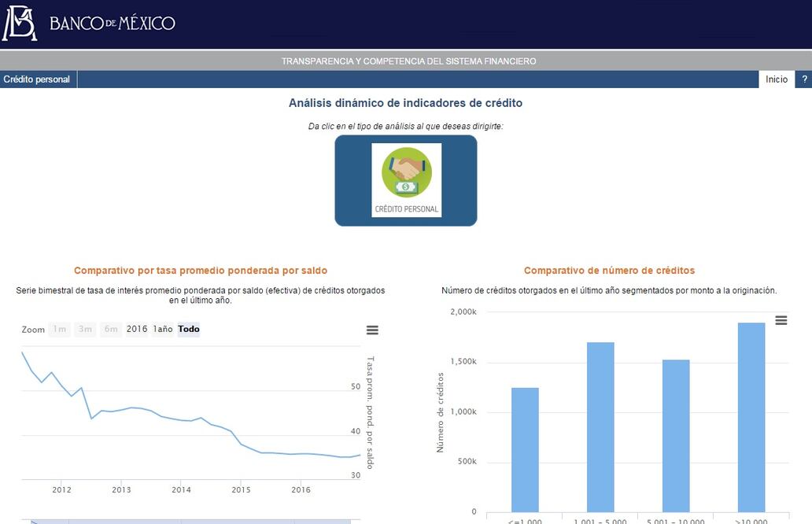
Task: Open the Crédito Personal analysis tile
Action: pos(406,179)
